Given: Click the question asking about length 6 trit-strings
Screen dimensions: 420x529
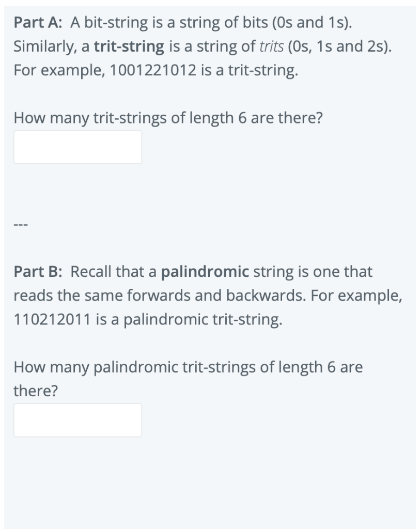Looking at the screenshot, I should click(168, 118).
